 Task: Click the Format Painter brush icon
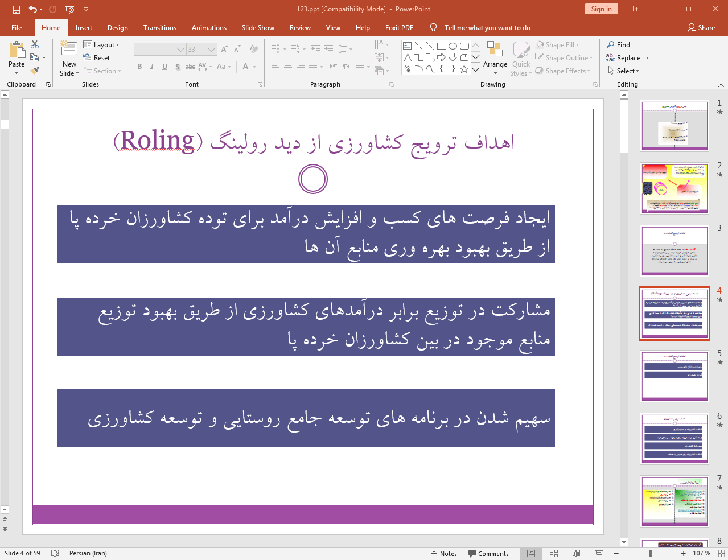click(x=35, y=71)
